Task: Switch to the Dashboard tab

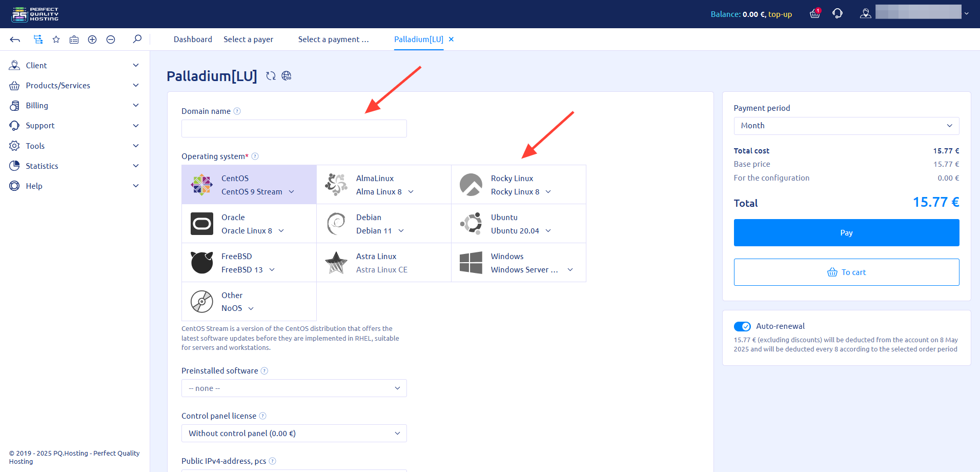Action: click(193, 40)
